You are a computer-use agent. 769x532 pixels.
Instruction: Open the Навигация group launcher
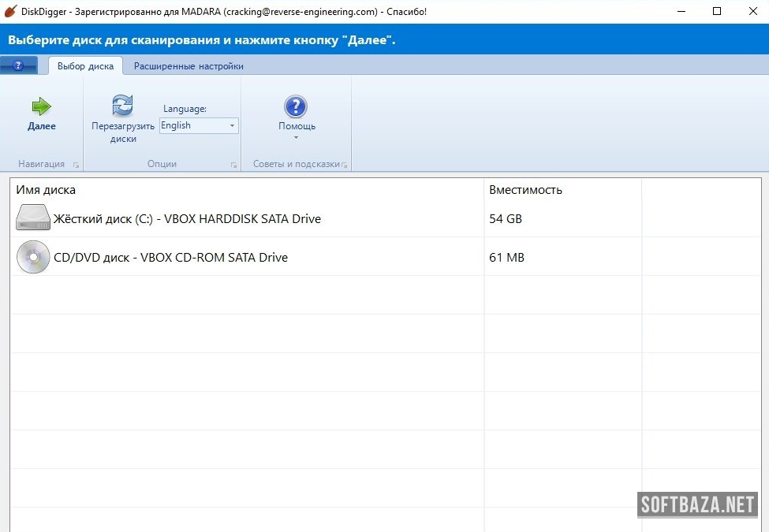(x=77, y=165)
